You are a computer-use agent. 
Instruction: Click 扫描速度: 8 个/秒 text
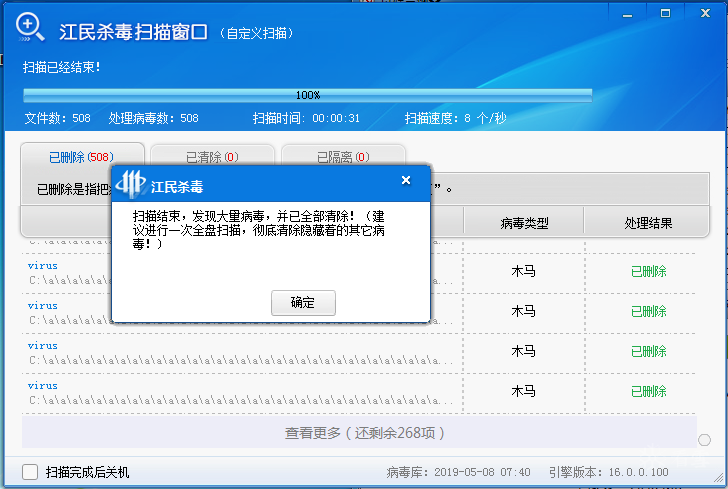455,118
